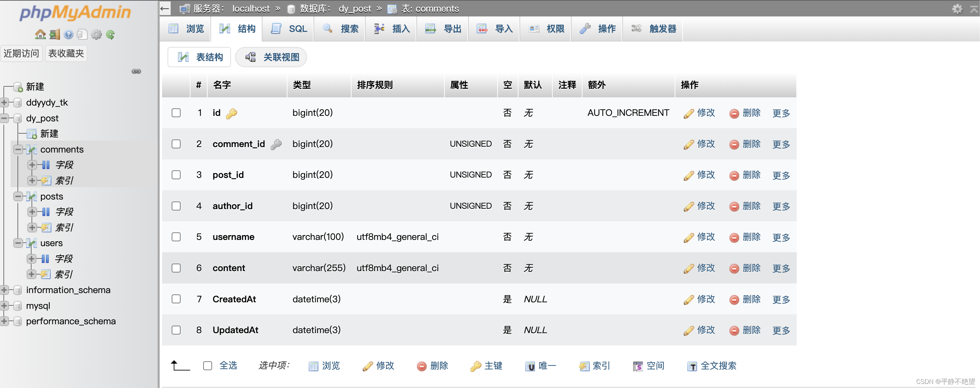Expand the ddyydy_tk database node
This screenshot has width=980, height=388.
(4, 102)
